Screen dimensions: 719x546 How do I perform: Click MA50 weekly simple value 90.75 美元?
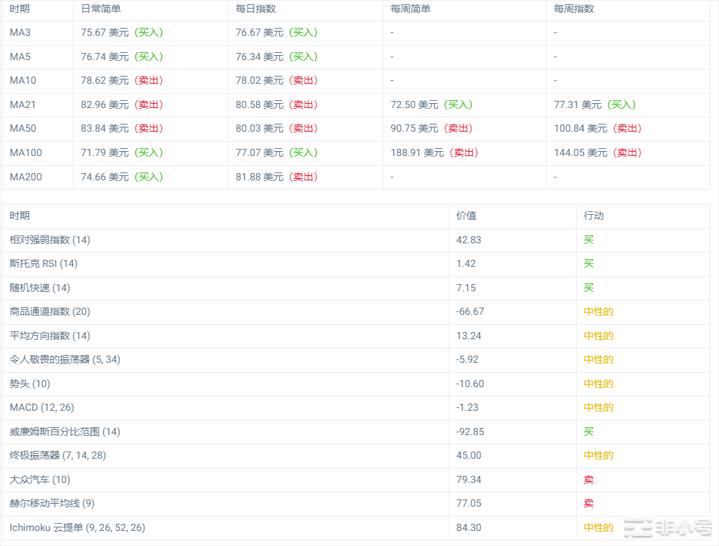pos(415,128)
